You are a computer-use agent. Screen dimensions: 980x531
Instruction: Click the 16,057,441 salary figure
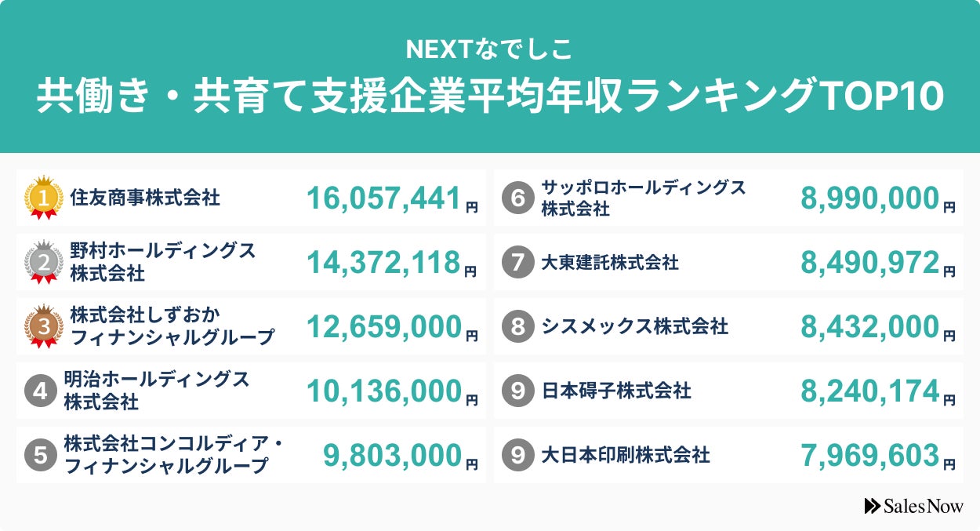click(383, 199)
